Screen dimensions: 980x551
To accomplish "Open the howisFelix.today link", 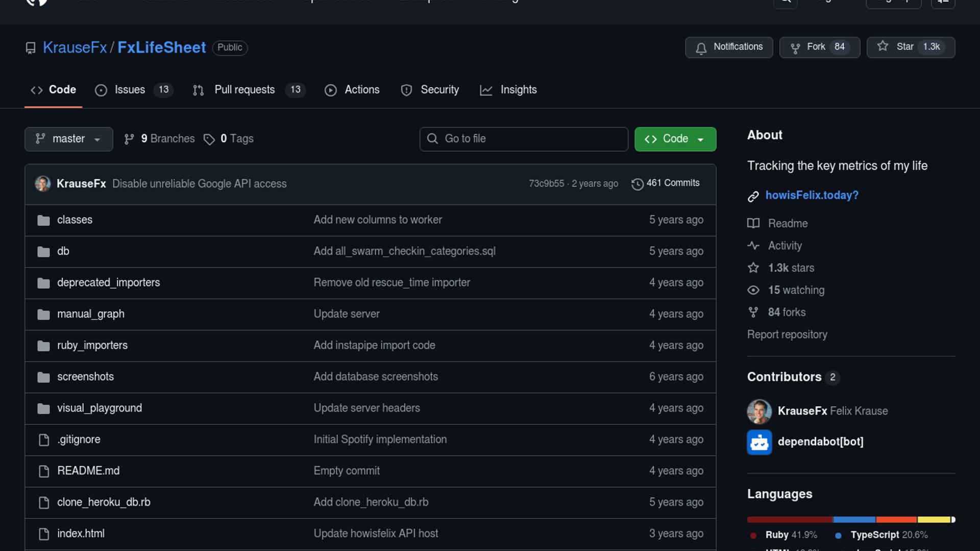I will [x=812, y=195].
